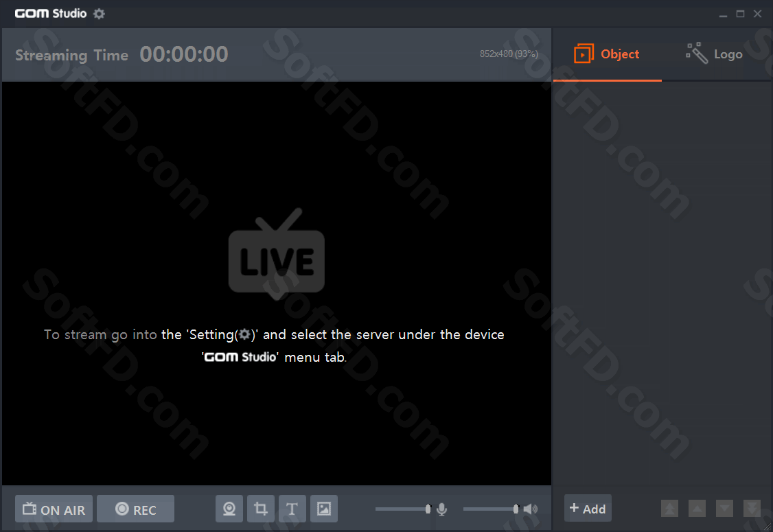This screenshot has width=773, height=532.
Task: Select the crop screen capture tool
Action: [261, 509]
